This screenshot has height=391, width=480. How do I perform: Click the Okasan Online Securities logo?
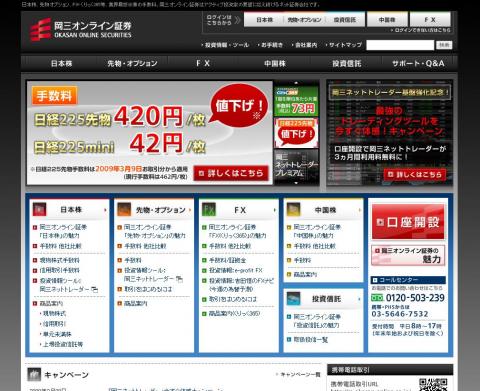80,29
